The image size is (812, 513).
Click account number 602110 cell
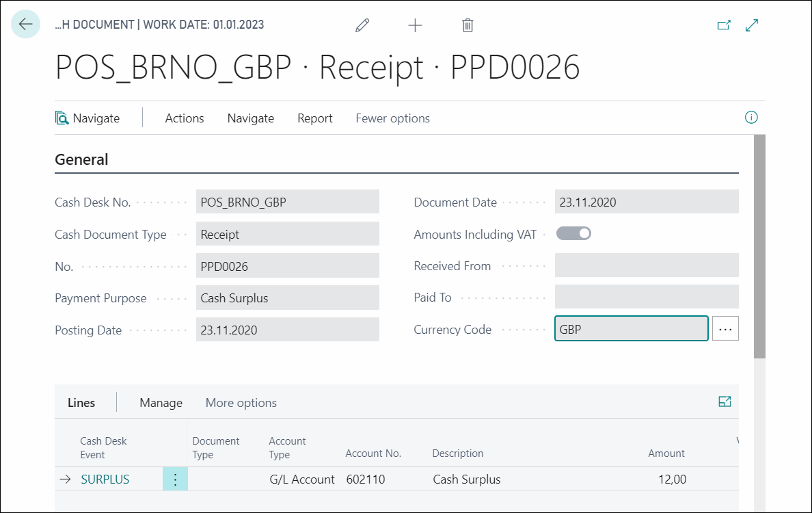pyautogui.click(x=366, y=479)
